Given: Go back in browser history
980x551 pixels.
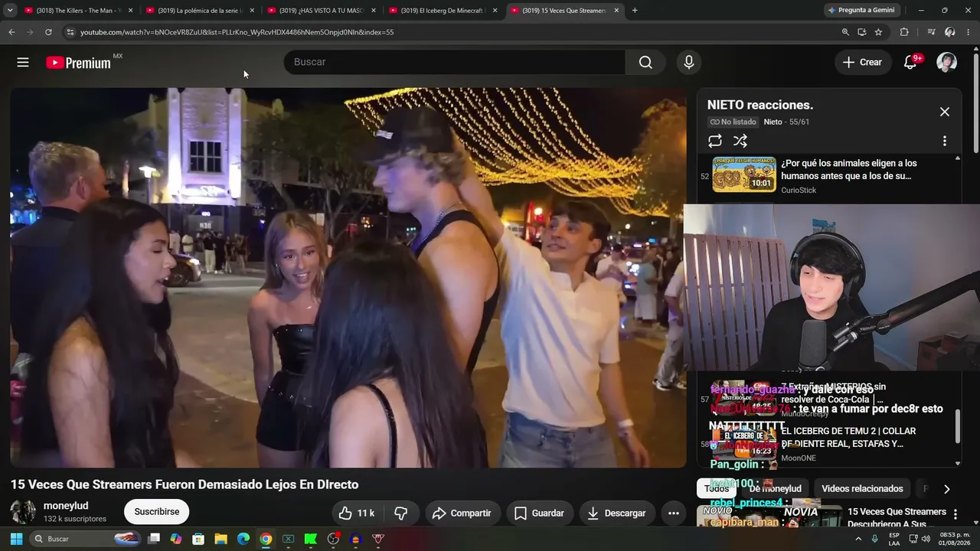Looking at the screenshot, I should (11, 32).
